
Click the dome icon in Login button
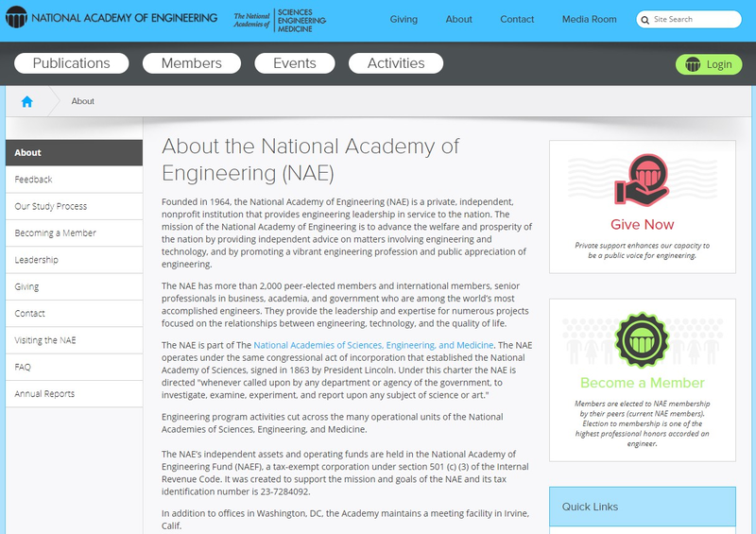tap(693, 64)
